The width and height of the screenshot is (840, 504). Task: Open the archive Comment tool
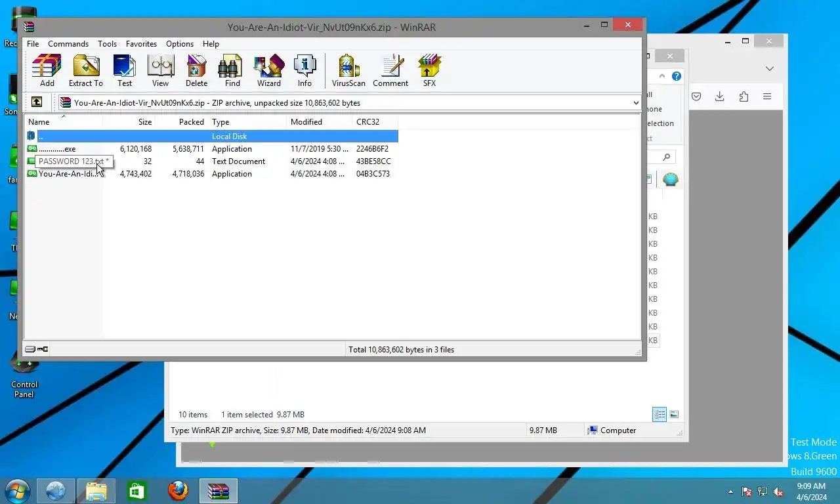[x=390, y=70]
